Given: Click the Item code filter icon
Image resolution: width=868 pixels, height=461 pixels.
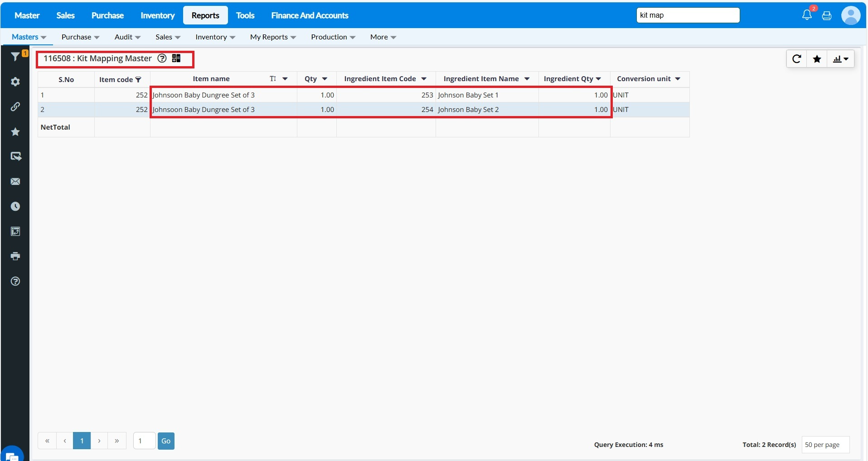Looking at the screenshot, I should coord(138,80).
